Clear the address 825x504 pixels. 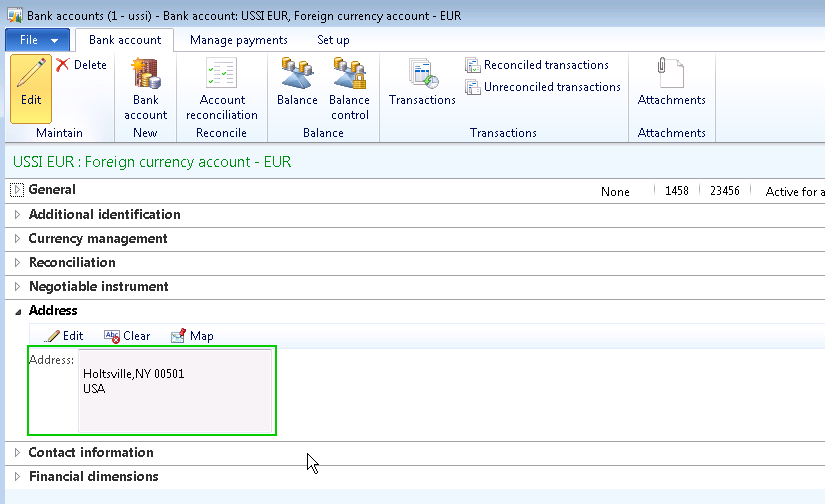click(x=127, y=336)
